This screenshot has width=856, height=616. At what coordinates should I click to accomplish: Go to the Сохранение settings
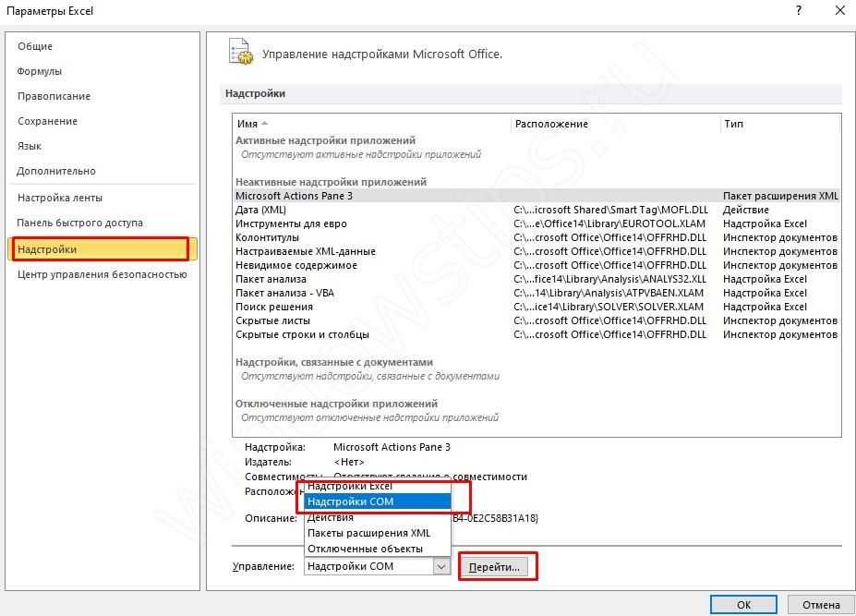point(47,121)
